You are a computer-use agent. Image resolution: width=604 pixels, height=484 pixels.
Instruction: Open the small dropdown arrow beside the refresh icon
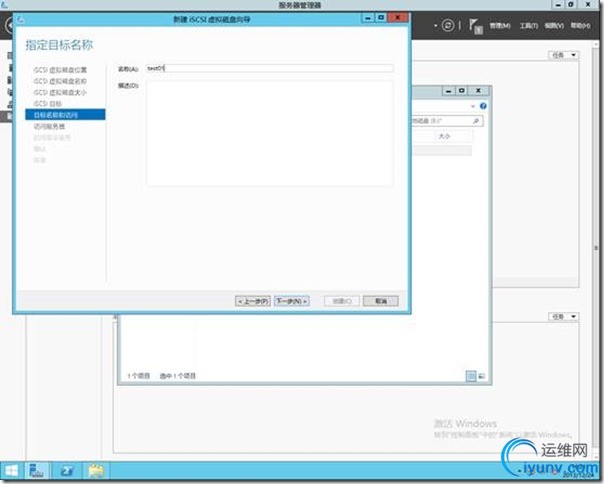(x=435, y=26)
